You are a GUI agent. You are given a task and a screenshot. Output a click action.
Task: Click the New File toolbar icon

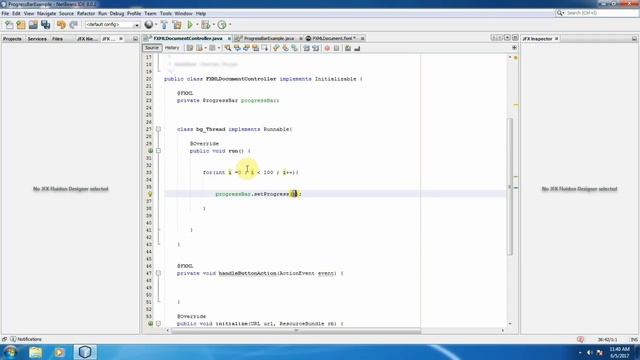[x=9, y=25]
